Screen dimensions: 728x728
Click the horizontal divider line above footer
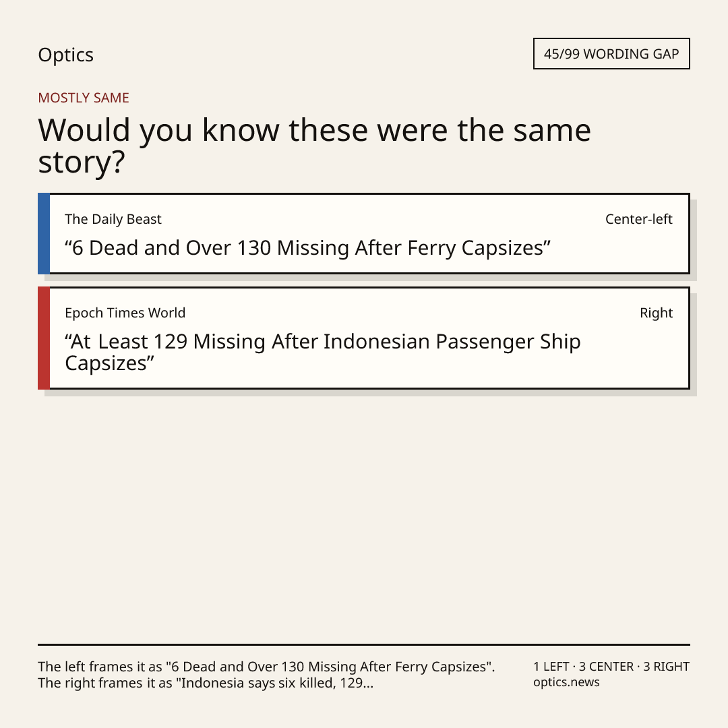click(364, 644)
